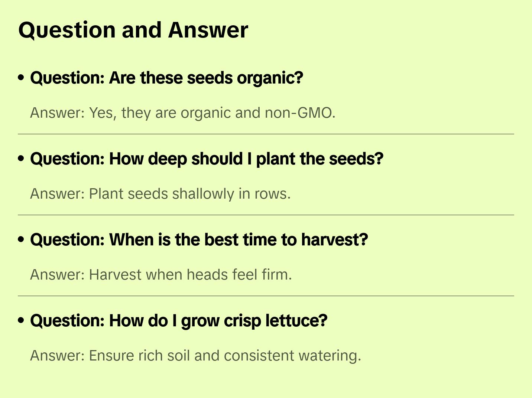Click the "Question and Answer" heading
This screenshot has height=398, width=532.
click(x=133, y=30)
